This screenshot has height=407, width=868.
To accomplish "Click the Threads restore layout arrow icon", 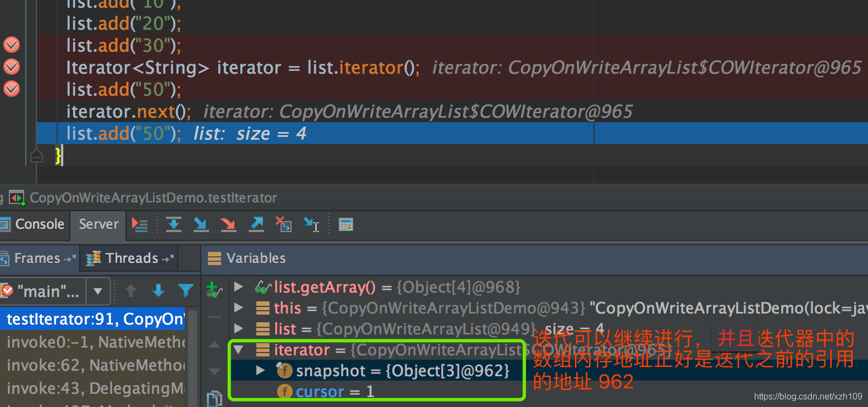I will 168,258.
